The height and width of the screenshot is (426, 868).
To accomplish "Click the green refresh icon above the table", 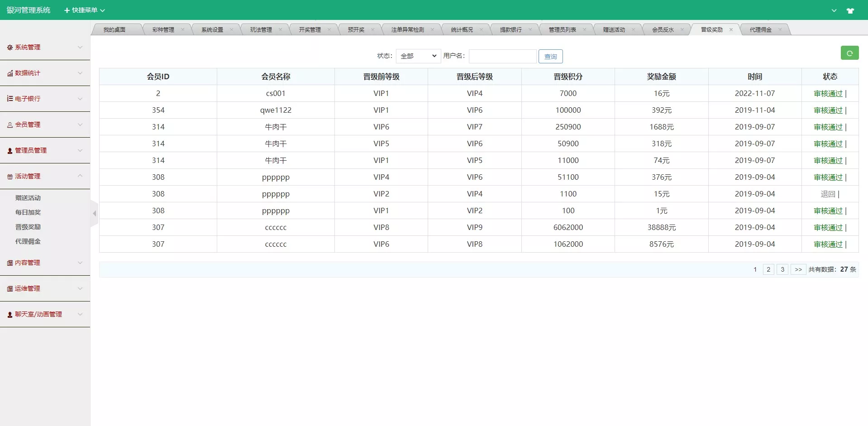I will tap(849, 53).
